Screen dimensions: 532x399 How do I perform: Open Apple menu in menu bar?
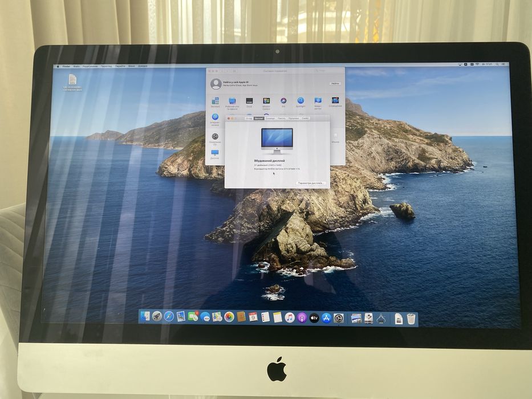(x=58, y=67)
